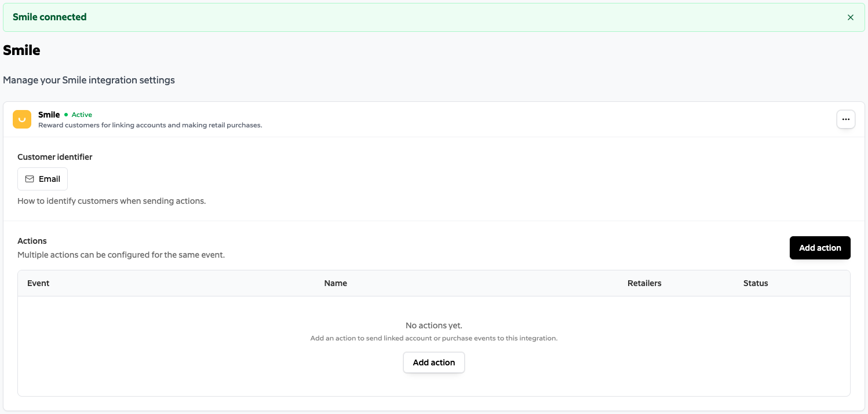Viewport: 868px width, 414px height.
Task: Click the Status column header
Action: click(756, 283)
